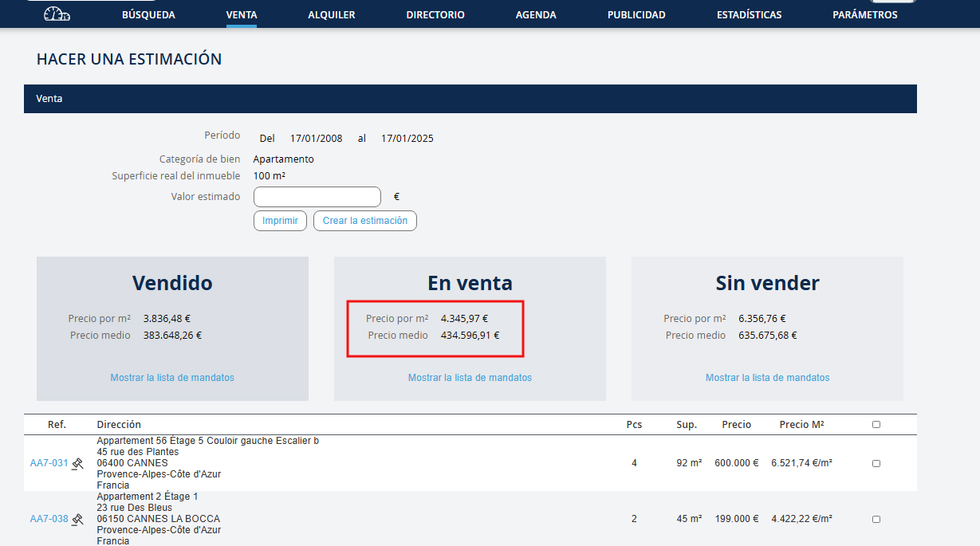Open the Estadísticas menu
The height and width of the screenshot is (546, 980).
coord(749,15)
